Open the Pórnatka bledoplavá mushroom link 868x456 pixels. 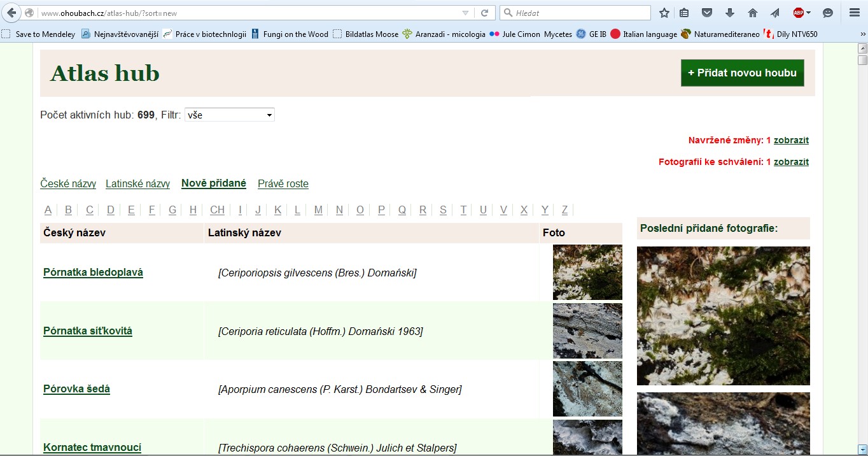pyautogui.click(x=93, y=273)
